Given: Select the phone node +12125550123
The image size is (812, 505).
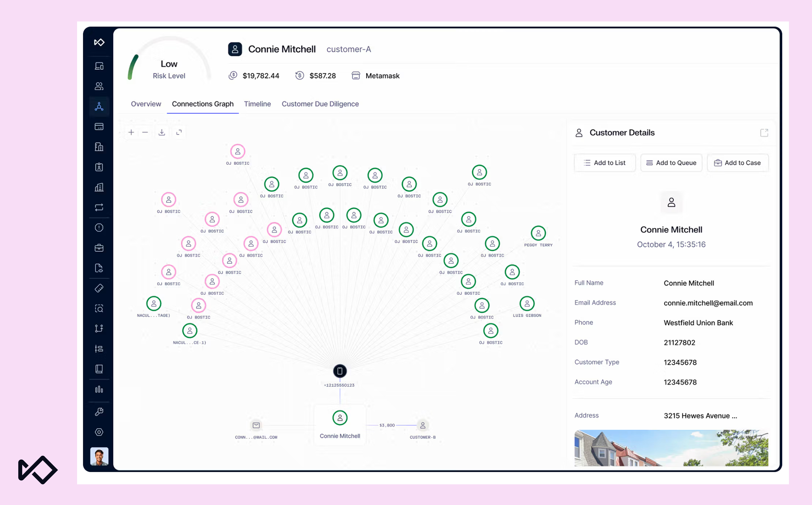Looking at the screenshot, I should [x=340, y=371].
